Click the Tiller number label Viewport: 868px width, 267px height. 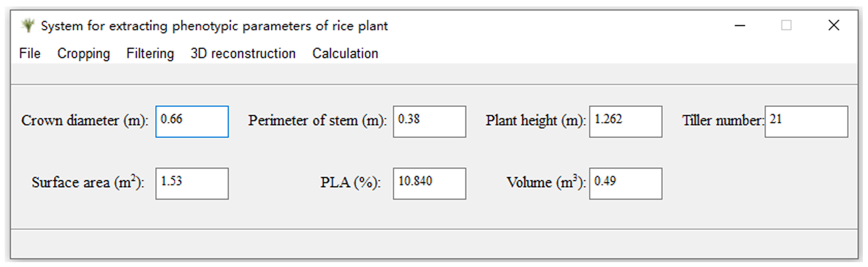(x=723, y=121)
